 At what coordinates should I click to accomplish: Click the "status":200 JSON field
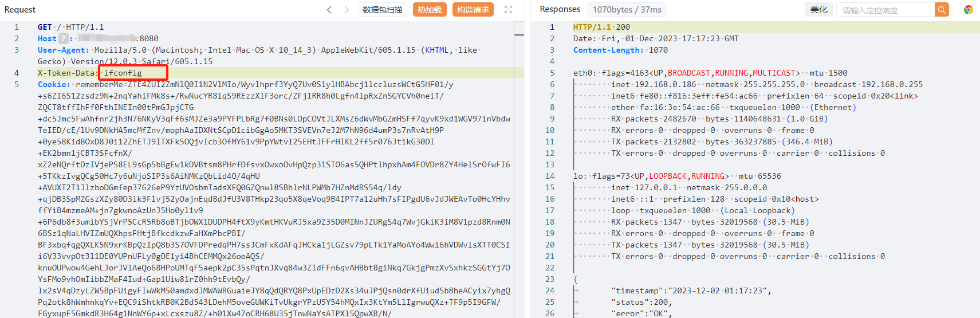pos(641,302)
